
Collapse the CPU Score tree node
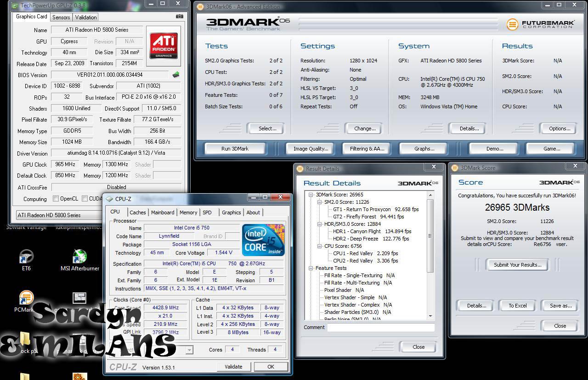click(x=319, y=246)
